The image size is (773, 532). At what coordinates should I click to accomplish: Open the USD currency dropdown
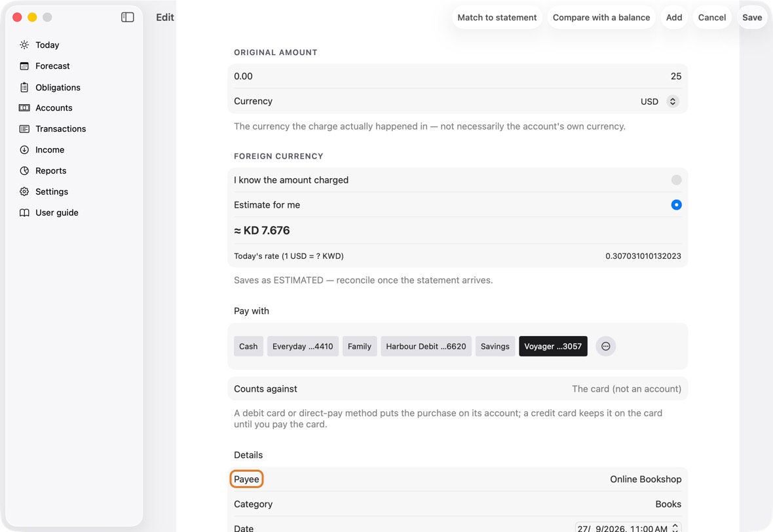pos(672,101)
